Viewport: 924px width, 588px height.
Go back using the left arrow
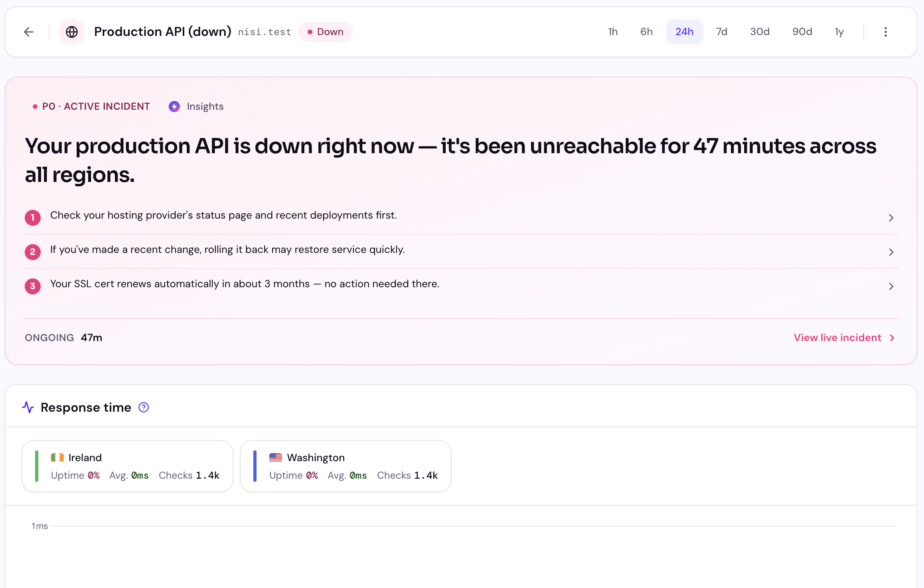[x=29, y=32]
